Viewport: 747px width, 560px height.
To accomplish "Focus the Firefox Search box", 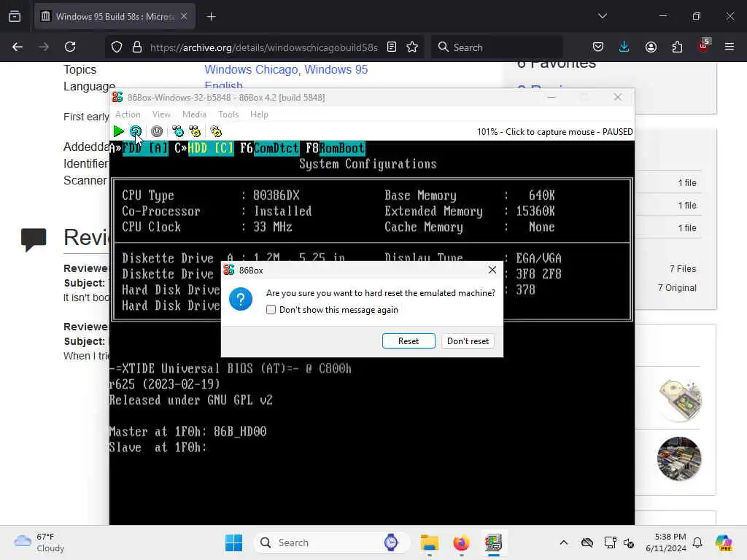I will pyautogui.click(x=497, y=47).
